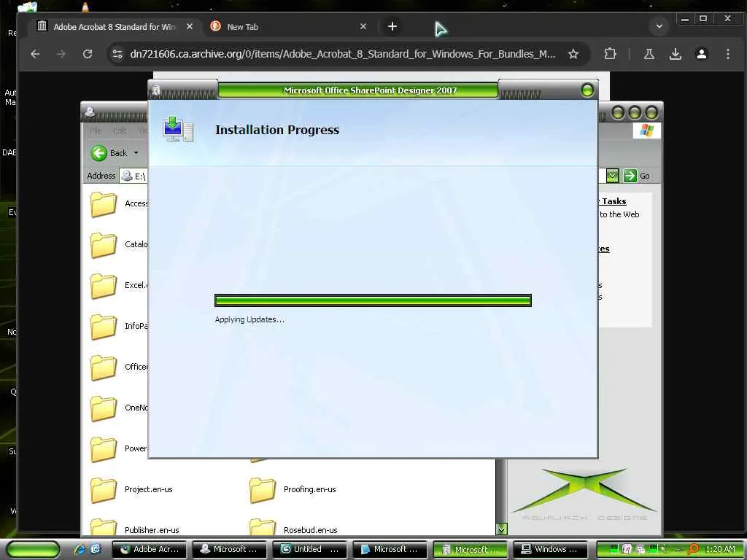
Task: Close the New Tab tab
Action: [363, 27]
